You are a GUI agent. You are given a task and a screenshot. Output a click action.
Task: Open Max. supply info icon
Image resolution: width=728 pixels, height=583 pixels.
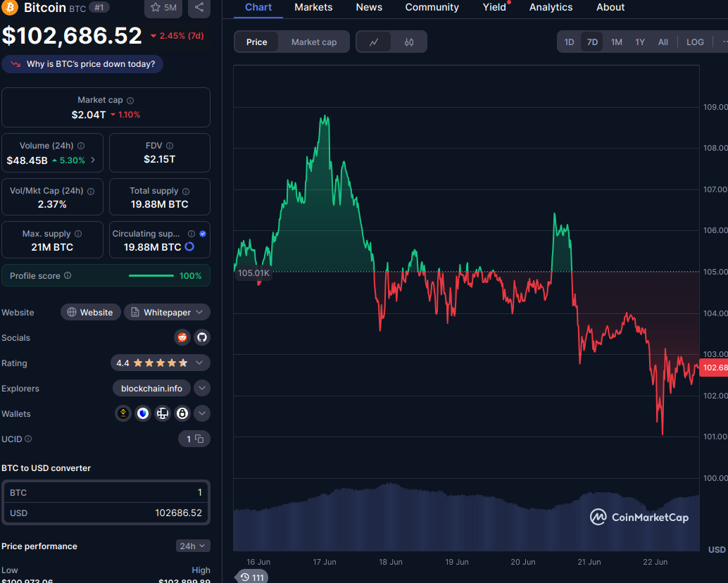(78, 234)
